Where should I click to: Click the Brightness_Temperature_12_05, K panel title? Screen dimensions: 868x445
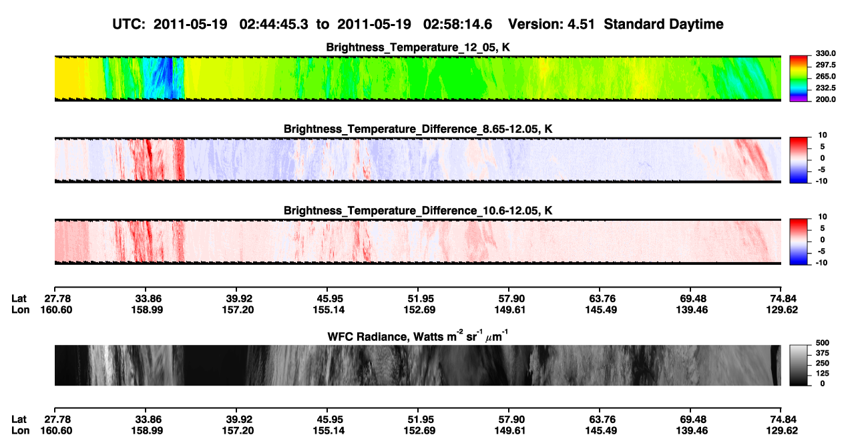418,47
